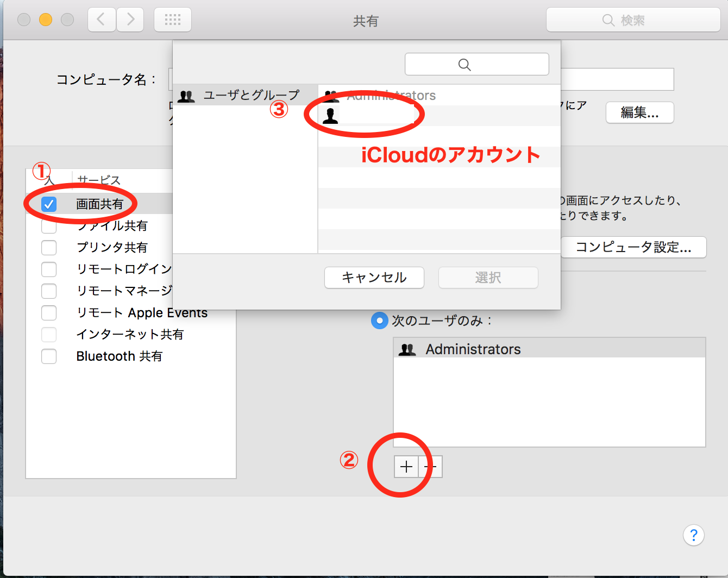Enable the リモートマネージメント checkbox
Screen dimensions: 728x578
49,291
